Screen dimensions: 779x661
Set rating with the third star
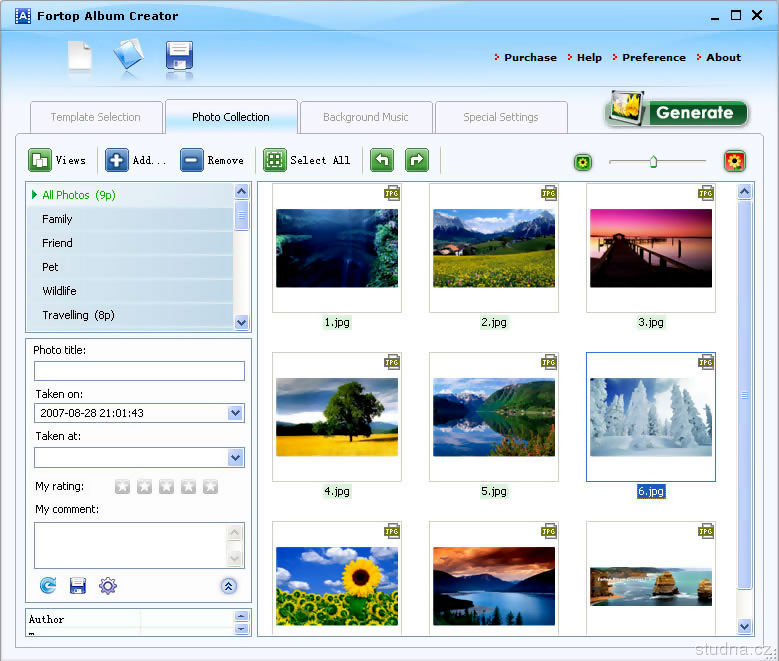(166, 487)
